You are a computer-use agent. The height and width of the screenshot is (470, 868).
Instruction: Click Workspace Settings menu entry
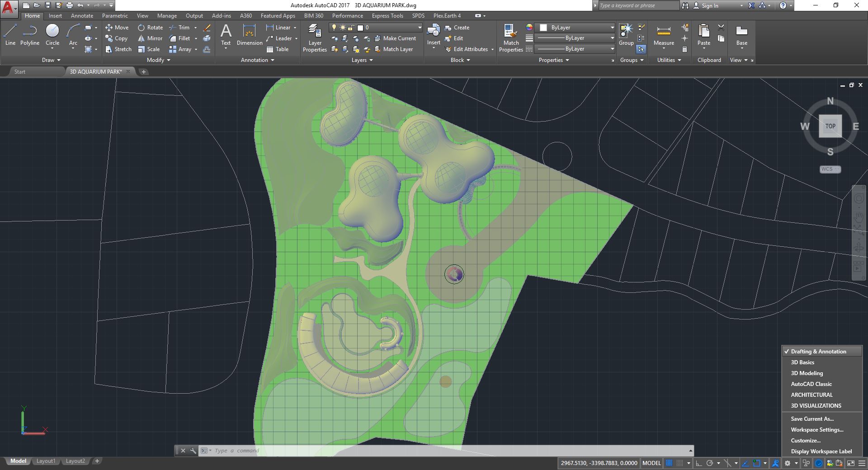817,430
